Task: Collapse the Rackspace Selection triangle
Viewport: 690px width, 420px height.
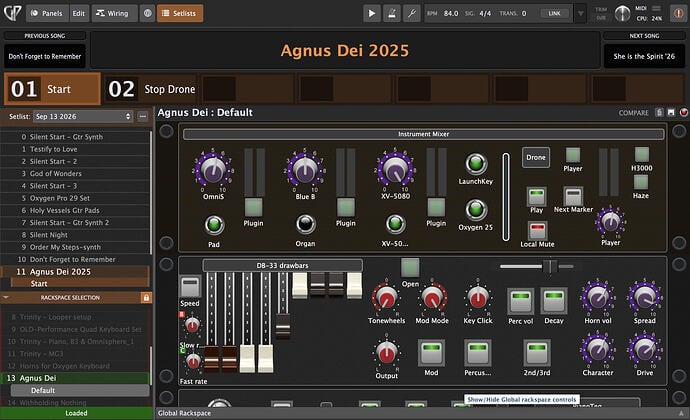Action: (6, 298)
